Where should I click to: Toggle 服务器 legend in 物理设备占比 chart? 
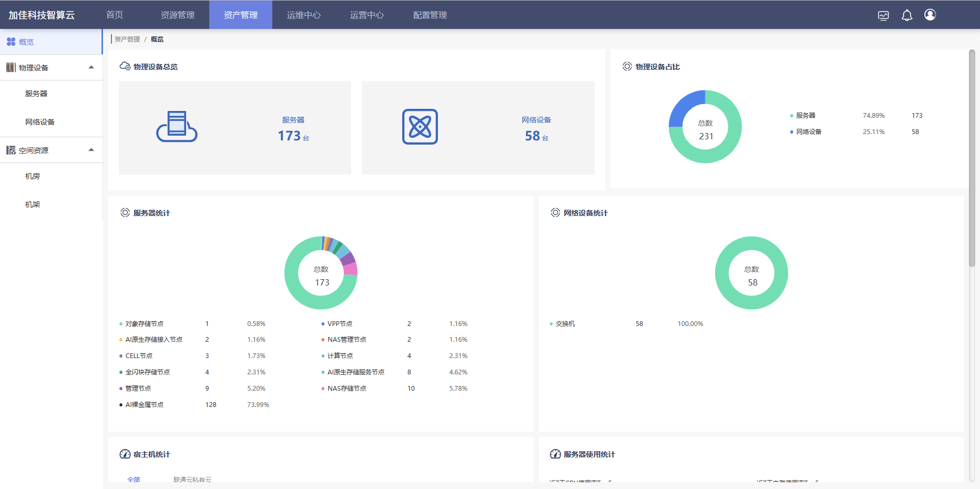[x=805, y=116]
